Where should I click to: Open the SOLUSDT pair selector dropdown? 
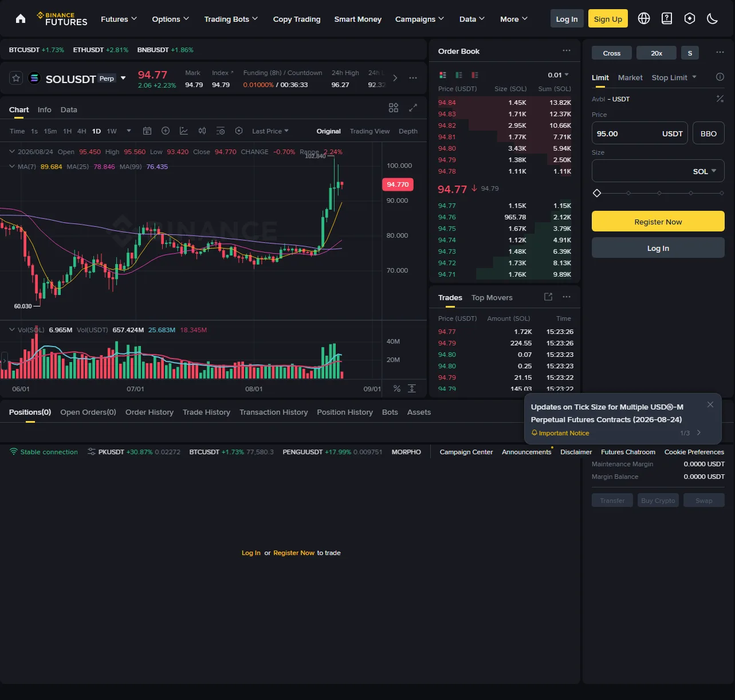pyautogui.click(x=123, y=78)
